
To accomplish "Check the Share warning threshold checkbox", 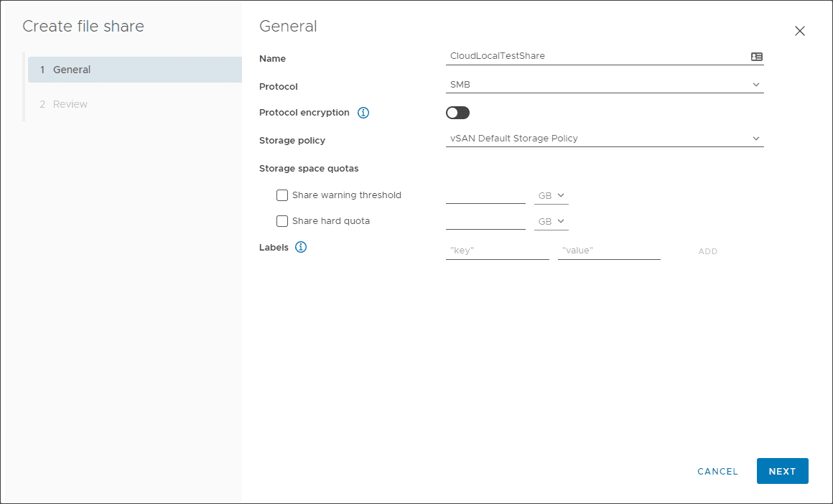I will pos(281,195).
